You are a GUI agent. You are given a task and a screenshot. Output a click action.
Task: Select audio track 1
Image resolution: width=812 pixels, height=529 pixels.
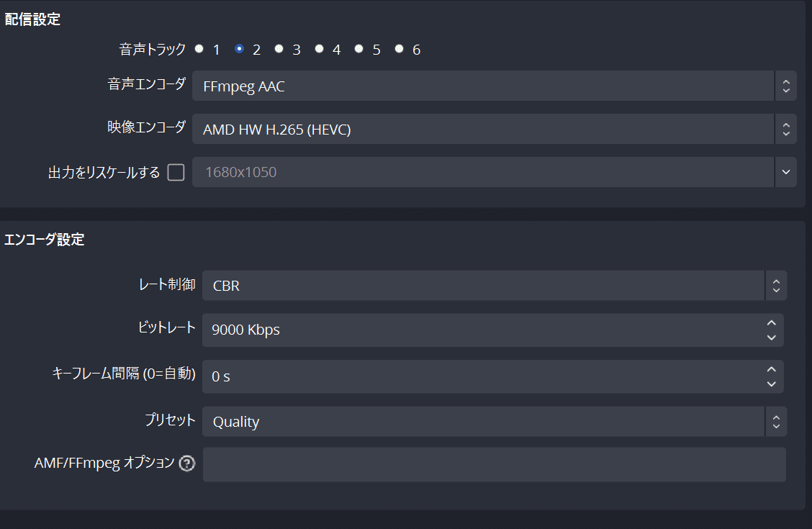click(x=199, y=49)
